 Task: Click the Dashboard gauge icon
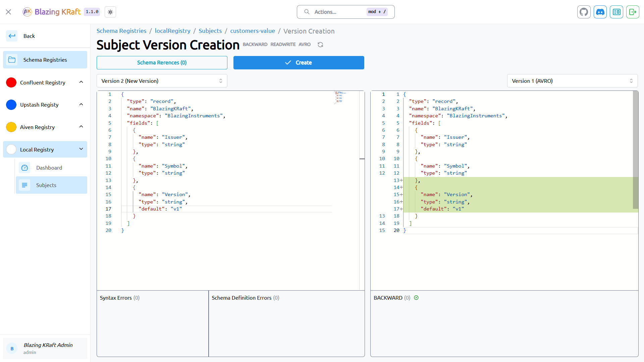pos(24,168)
